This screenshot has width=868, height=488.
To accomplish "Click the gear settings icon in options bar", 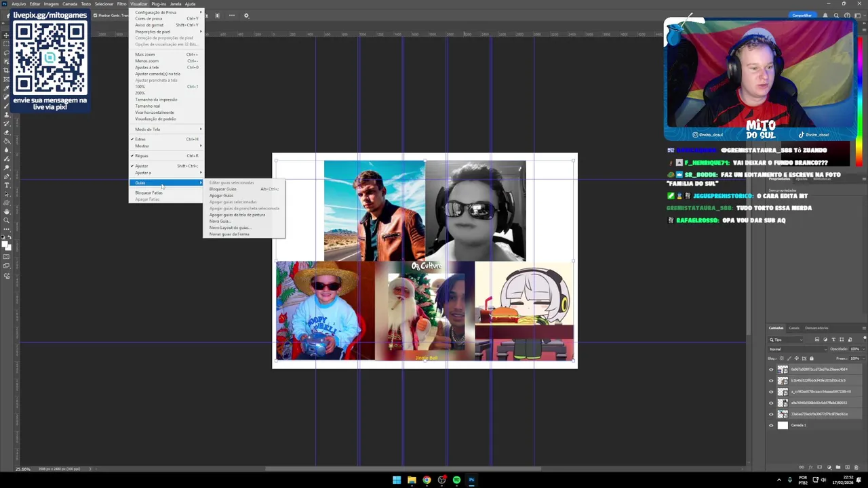I will click(246, 15).
